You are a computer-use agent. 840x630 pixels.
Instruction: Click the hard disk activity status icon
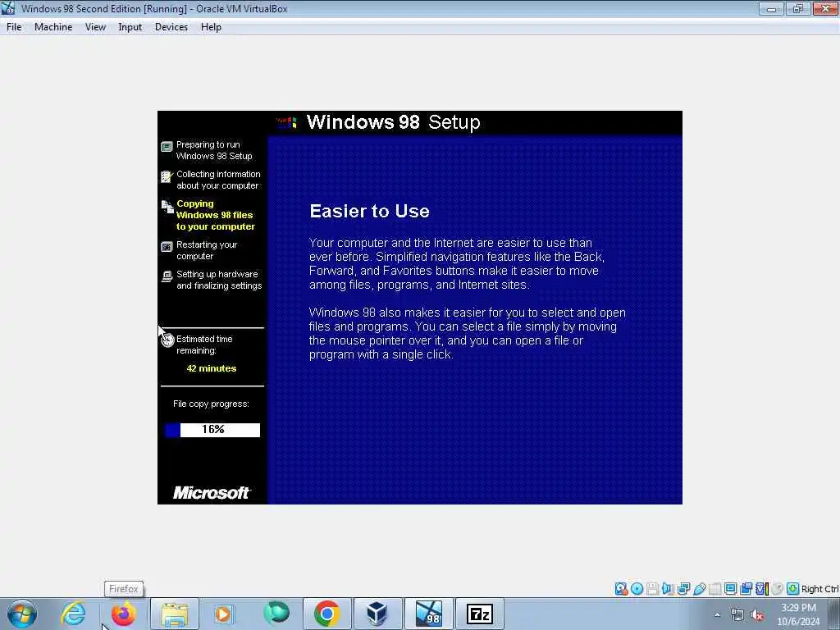pyautogui.click(x=621, y=589)
